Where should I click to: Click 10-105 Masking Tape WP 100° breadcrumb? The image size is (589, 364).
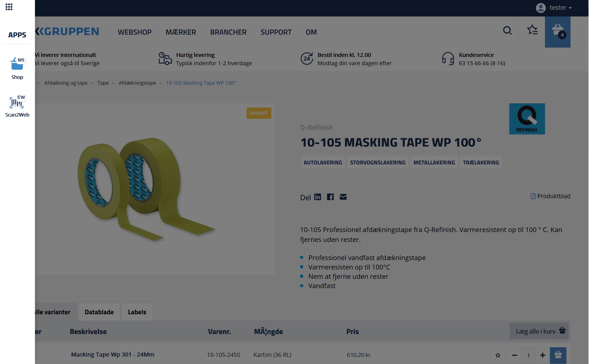(x=201, y=83)
